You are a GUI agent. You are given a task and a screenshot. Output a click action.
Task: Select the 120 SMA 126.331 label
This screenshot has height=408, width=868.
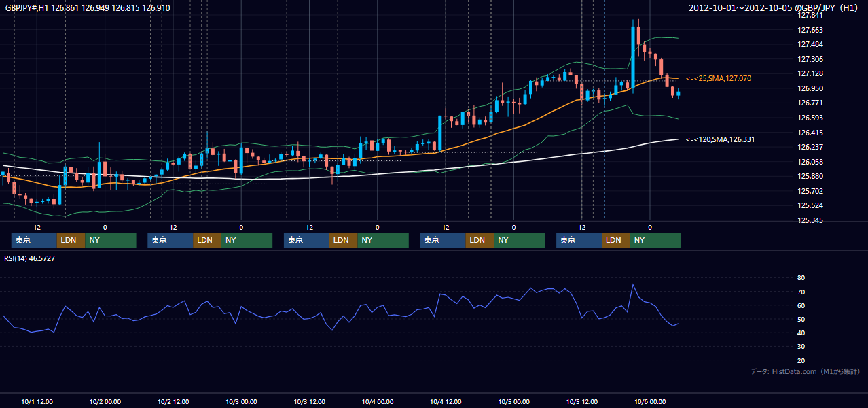point(721,139)
